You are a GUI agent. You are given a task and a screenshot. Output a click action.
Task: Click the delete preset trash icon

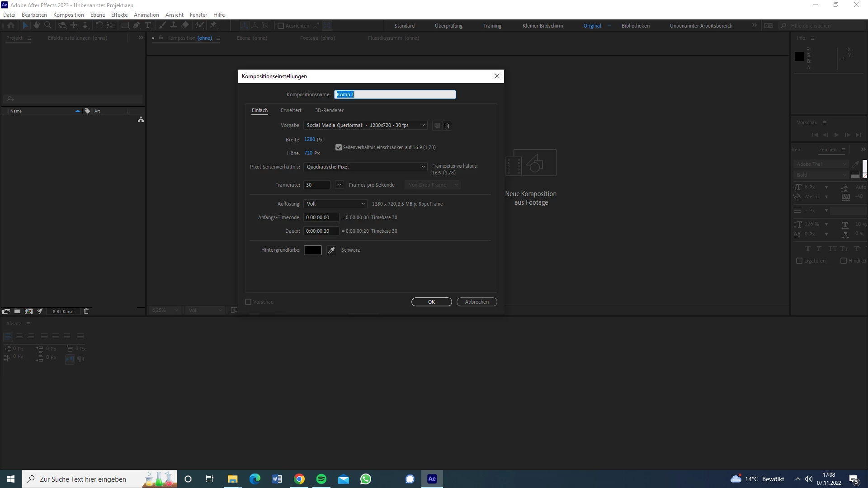pos(447,126)
